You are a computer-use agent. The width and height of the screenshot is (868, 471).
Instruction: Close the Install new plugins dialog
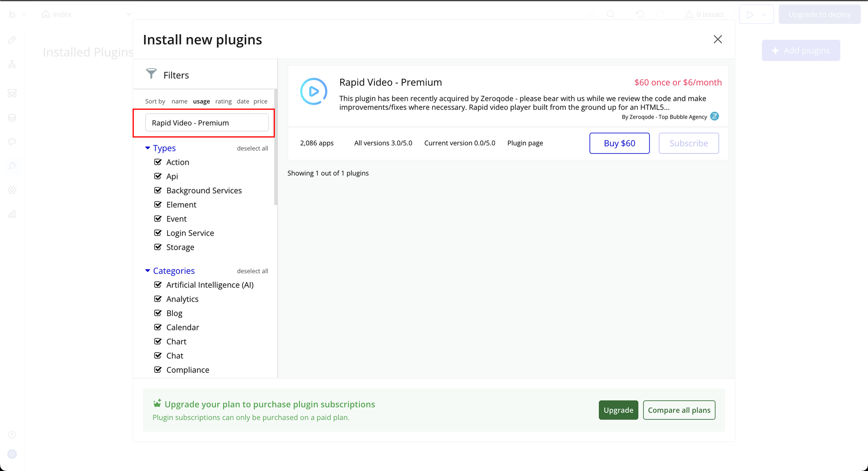[x=718, y=39]
